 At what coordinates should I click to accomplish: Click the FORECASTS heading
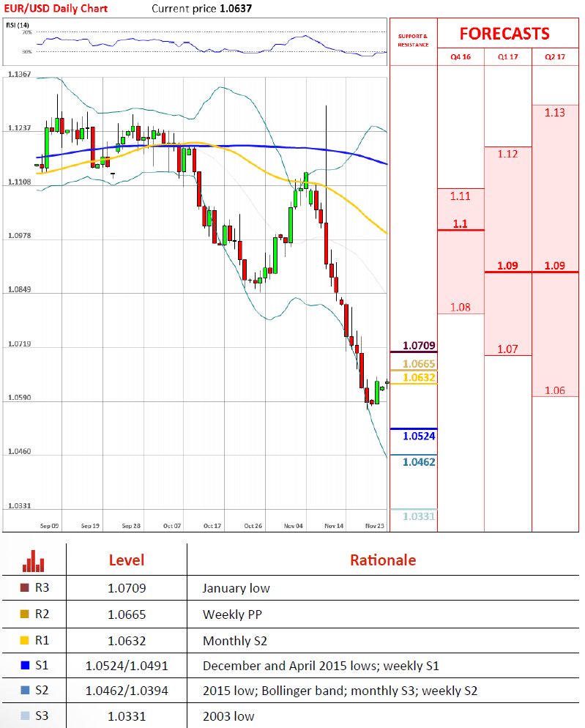pos(504,34)
